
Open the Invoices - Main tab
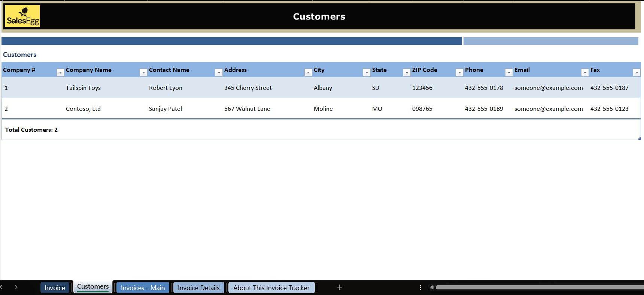coord(143,288)
